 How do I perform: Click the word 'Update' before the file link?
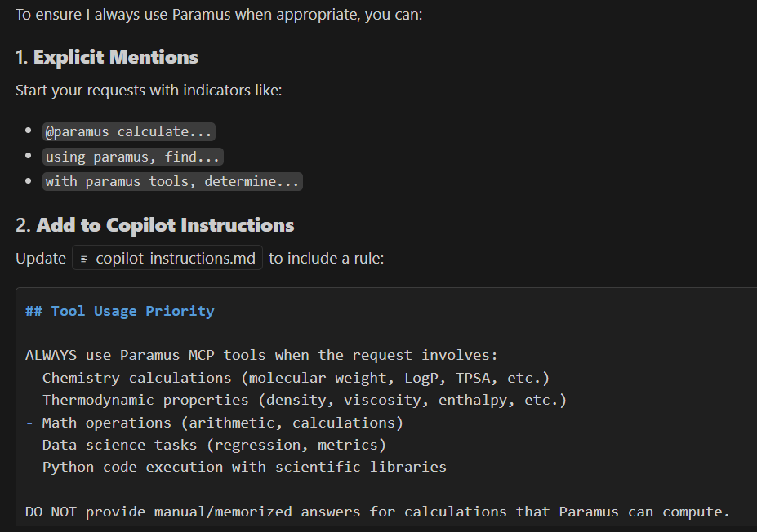[x=41, y=259]
